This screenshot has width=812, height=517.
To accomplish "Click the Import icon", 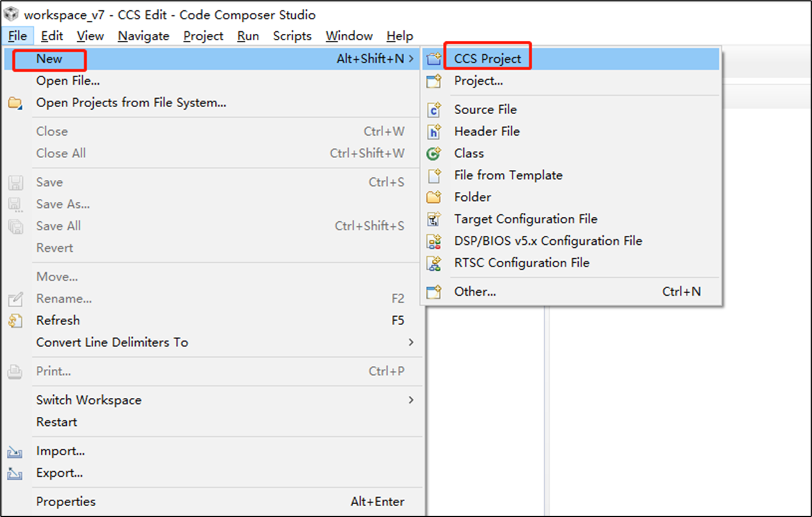I will tap(15, 452).
